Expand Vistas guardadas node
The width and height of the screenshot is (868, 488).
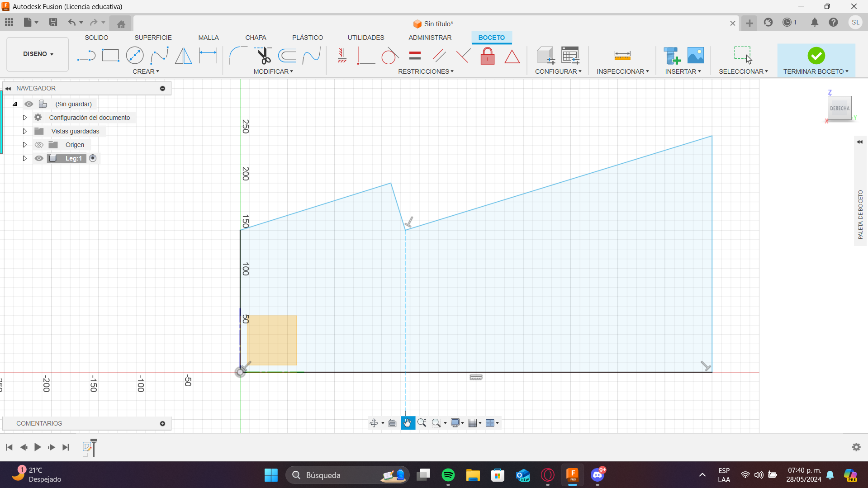click(25, 131)
